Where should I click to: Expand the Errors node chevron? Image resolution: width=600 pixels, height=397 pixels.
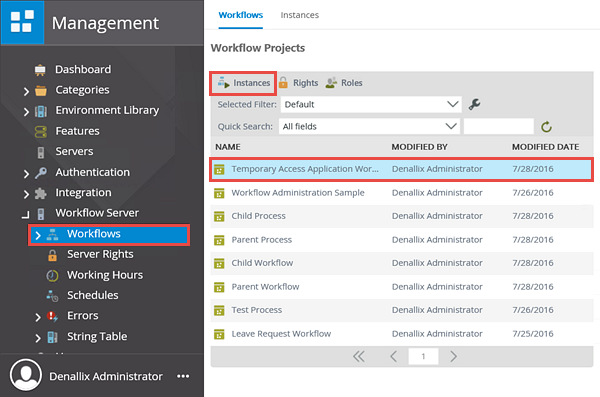tap(38, 317)
